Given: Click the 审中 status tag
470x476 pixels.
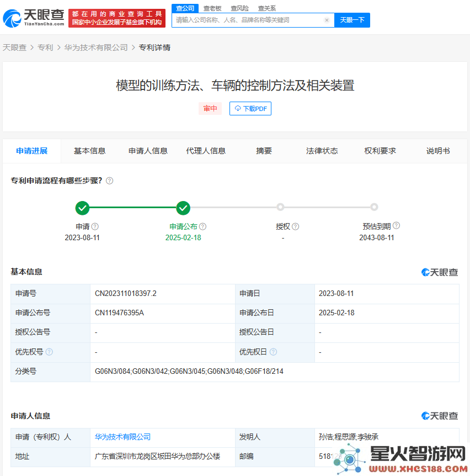Looking at the screenshot, I should (x=210, y=108).
